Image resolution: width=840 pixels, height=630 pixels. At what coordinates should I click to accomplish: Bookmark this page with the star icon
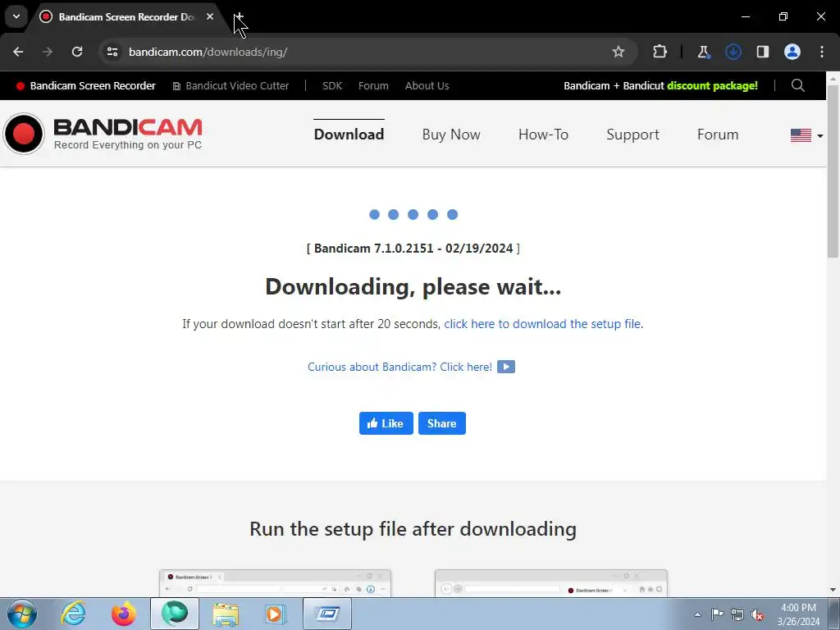click(x=619, y=52)
